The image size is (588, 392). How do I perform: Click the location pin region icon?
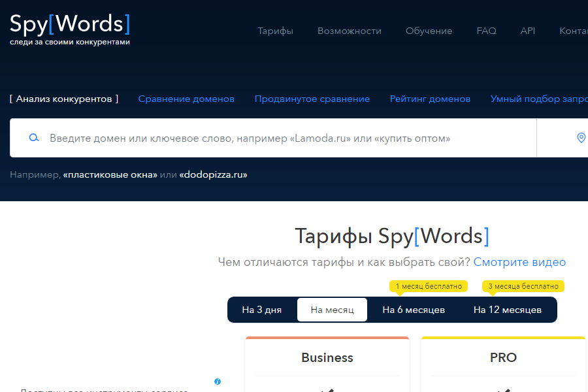581,138
